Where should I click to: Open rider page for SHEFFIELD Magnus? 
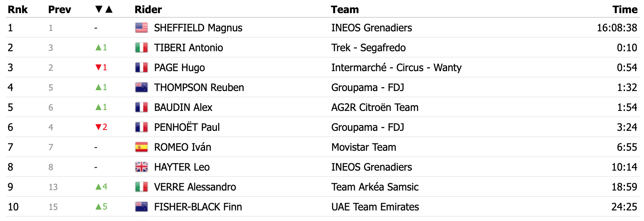click(x=198, y=28)
